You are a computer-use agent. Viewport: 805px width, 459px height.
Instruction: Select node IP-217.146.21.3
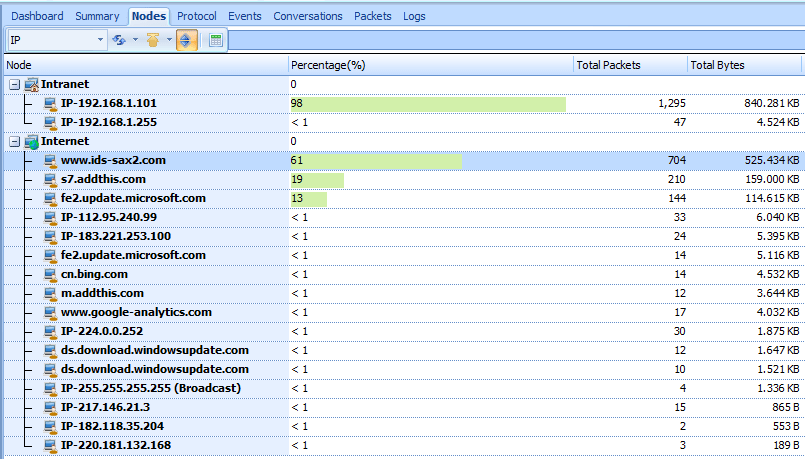[105, 407]
